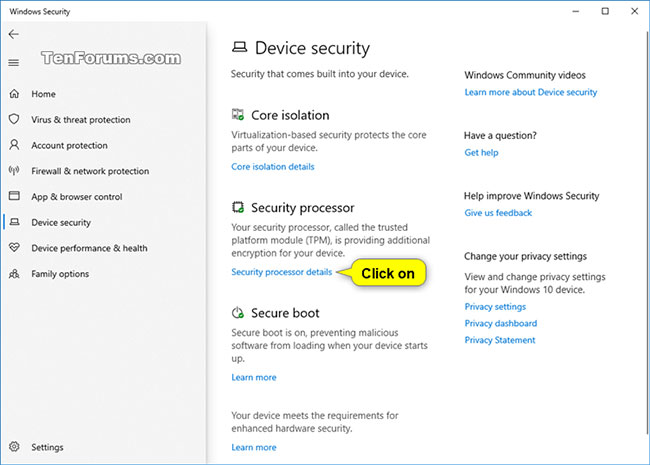Viewport: 650px width, 465px height.
Task: Open the Home navigation item
Action: point(43,94)
